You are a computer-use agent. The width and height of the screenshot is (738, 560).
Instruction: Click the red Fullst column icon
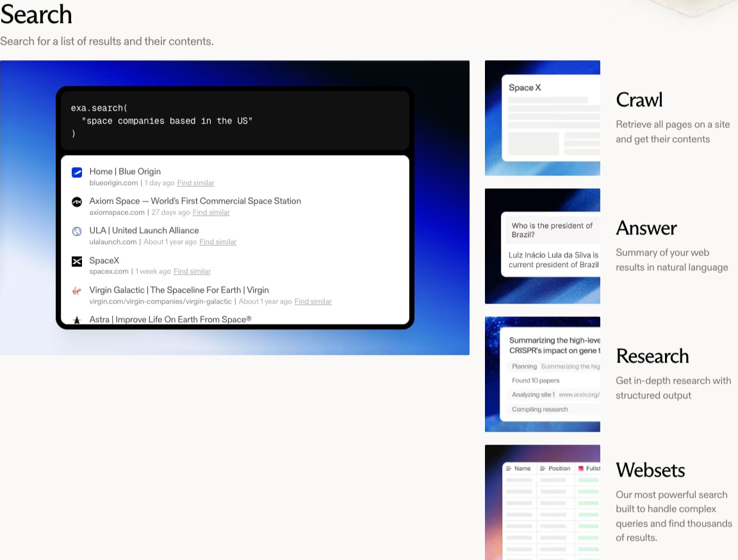click(x=581, y=468)
